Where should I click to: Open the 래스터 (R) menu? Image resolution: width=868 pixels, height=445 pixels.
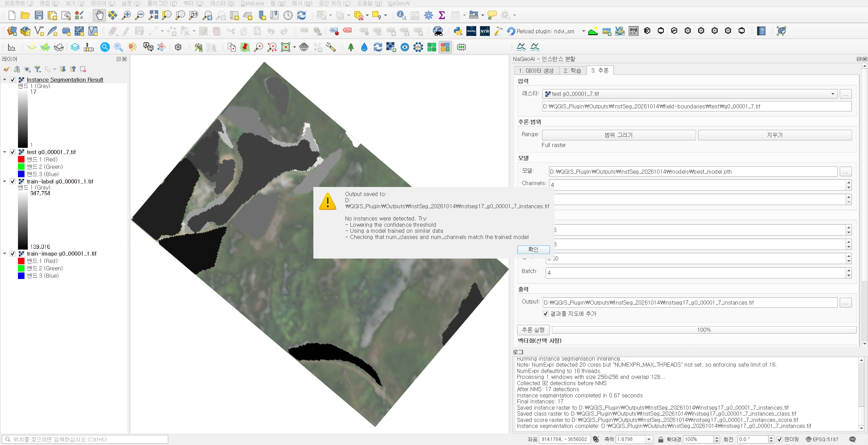[x=222, y=3]
